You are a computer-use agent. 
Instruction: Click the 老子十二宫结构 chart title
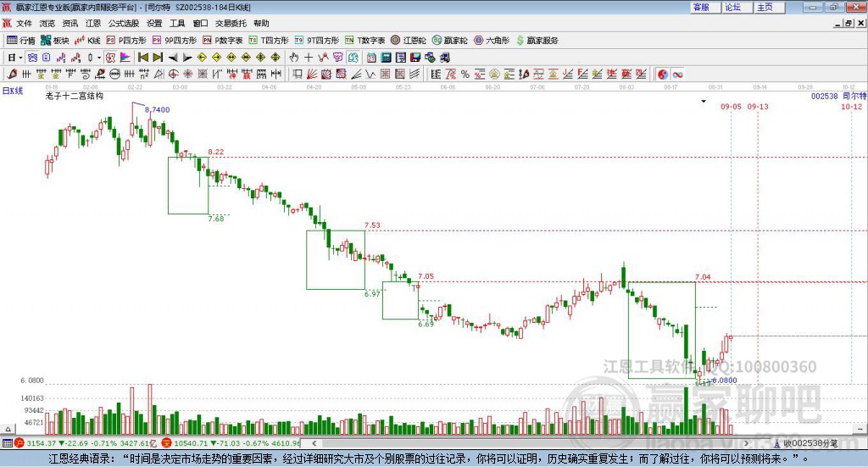click(75, 96)
